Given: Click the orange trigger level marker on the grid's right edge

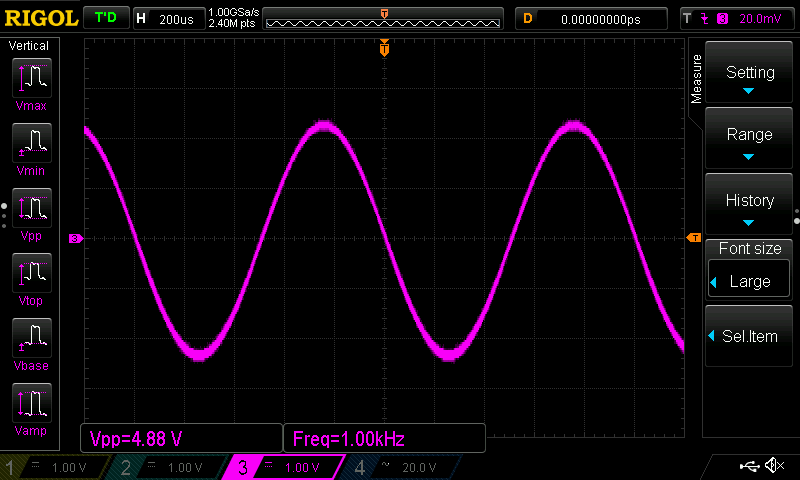Looking at the screenshot, I should tap(694, 238).
